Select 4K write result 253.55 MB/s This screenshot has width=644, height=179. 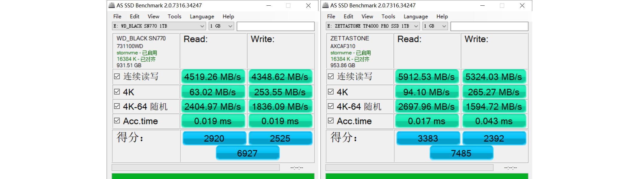(280, 92)
